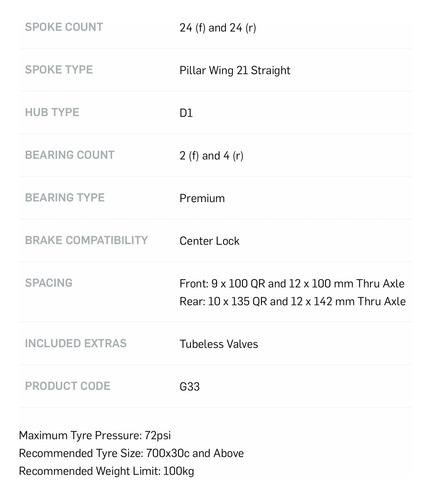
Task: Click the D1 hub type value
Action: [186, 113]
